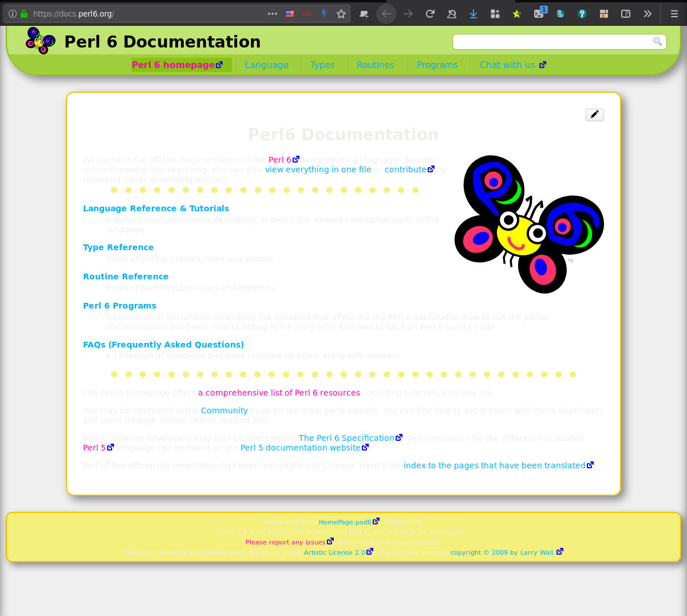Open the Type Reference link

point(118,247)
